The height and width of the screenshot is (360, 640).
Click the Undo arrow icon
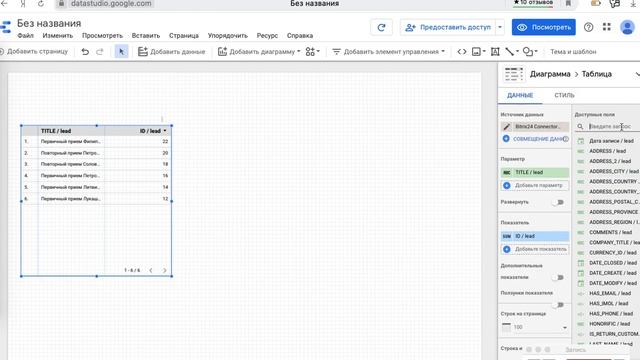[85, 52]
